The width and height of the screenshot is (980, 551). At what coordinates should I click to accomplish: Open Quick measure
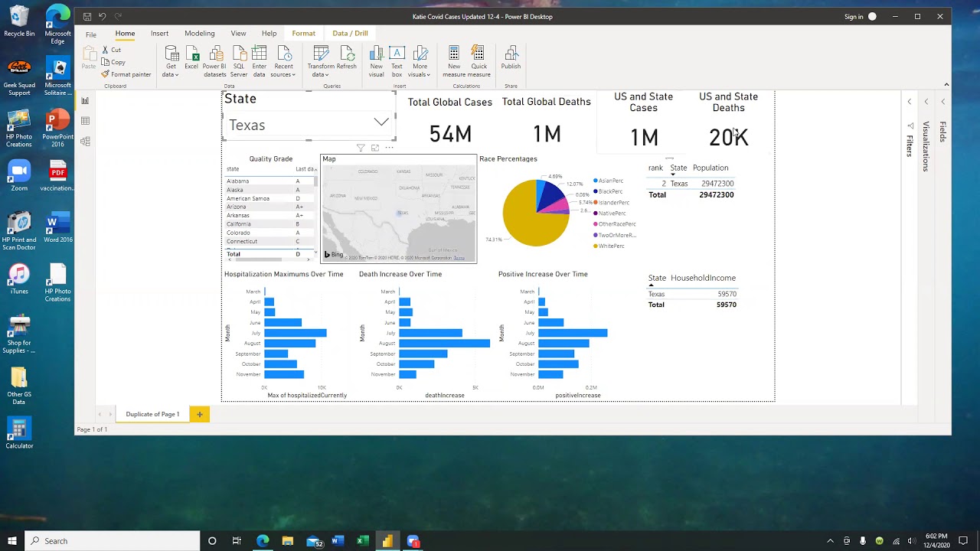click(479, 61)
